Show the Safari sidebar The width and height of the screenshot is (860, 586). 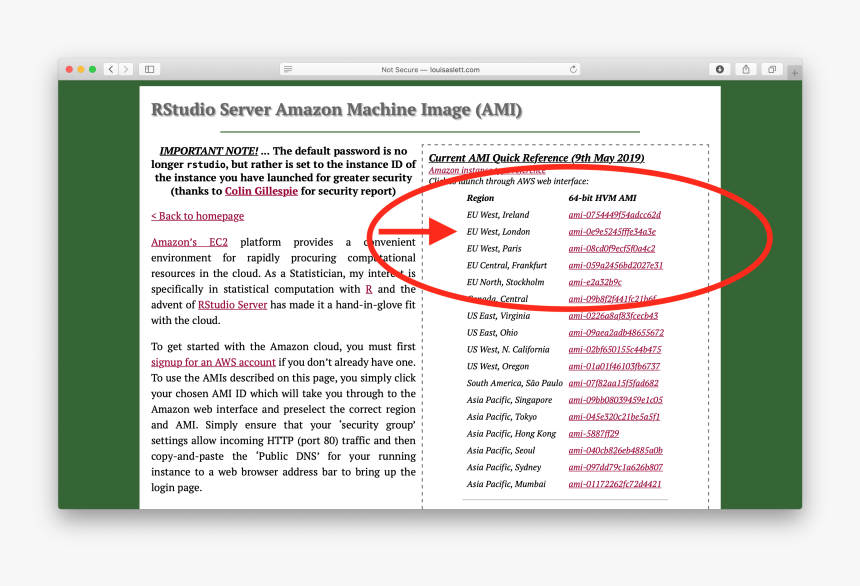click(150, 69)
